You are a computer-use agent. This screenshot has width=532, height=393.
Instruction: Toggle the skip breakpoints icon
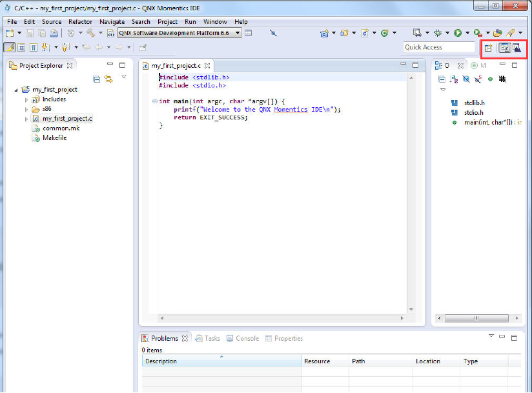[x=273, y=33]
